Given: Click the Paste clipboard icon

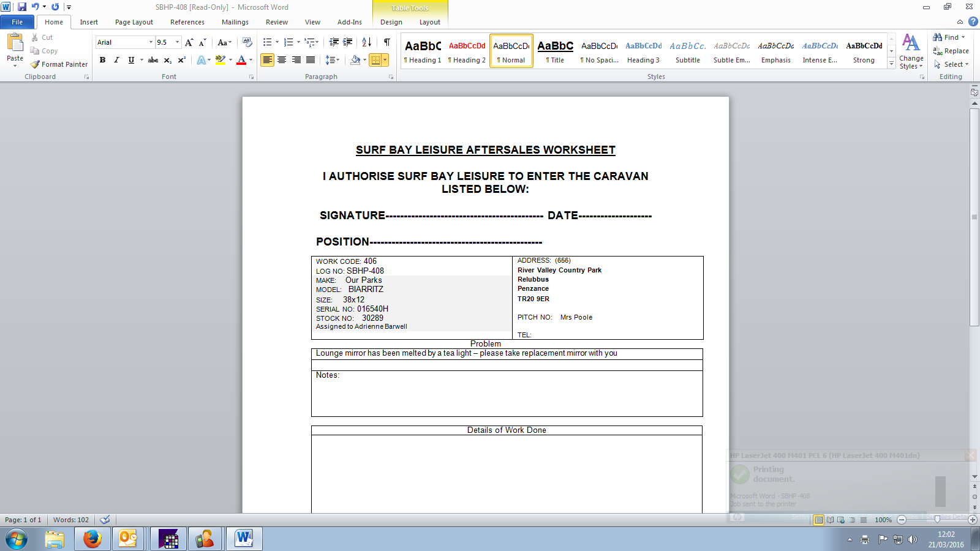Looking at the screenshot, I should coord(15,42).
